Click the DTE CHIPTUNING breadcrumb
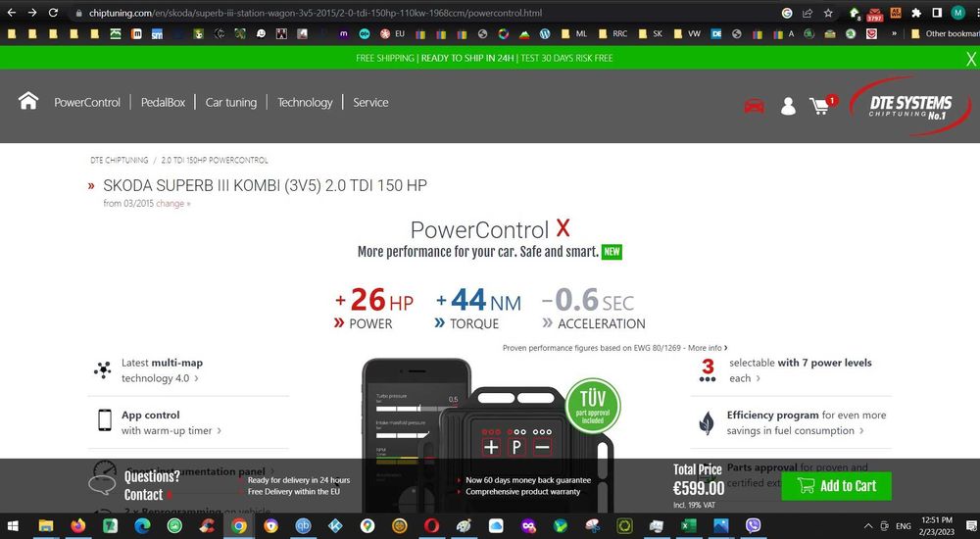This screenshot has width=980, height=539. pos(119,160)
